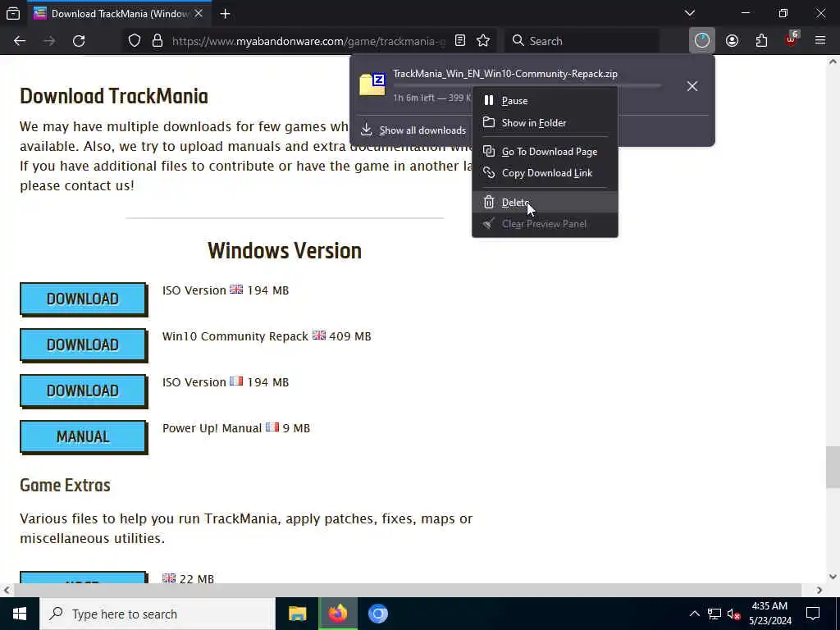Expand the list all tabs chevron
The width and height of the screenshot is (840, 630).
click(x=689, y=13)
